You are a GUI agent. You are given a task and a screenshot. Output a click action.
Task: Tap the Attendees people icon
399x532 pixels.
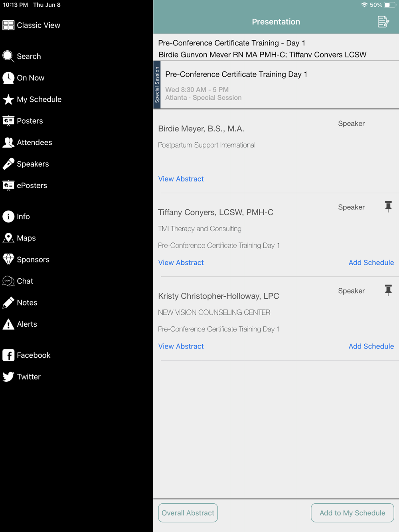8,142
